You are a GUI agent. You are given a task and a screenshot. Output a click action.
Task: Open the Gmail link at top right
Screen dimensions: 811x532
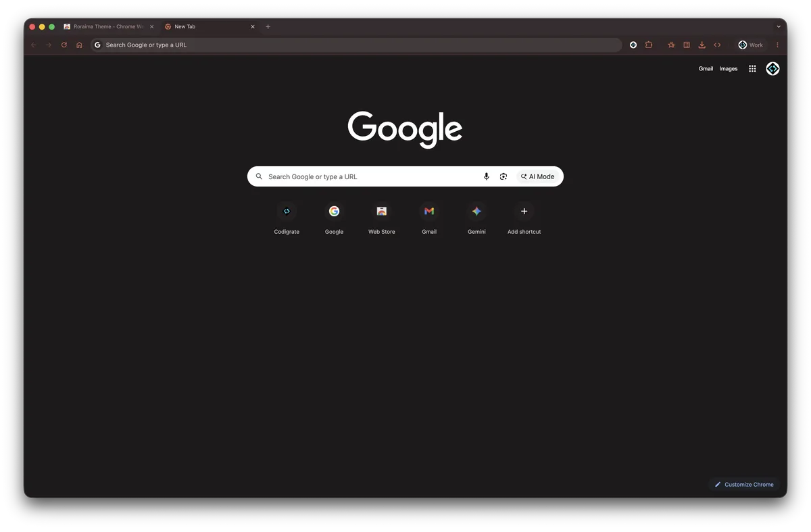coord(706,69)
